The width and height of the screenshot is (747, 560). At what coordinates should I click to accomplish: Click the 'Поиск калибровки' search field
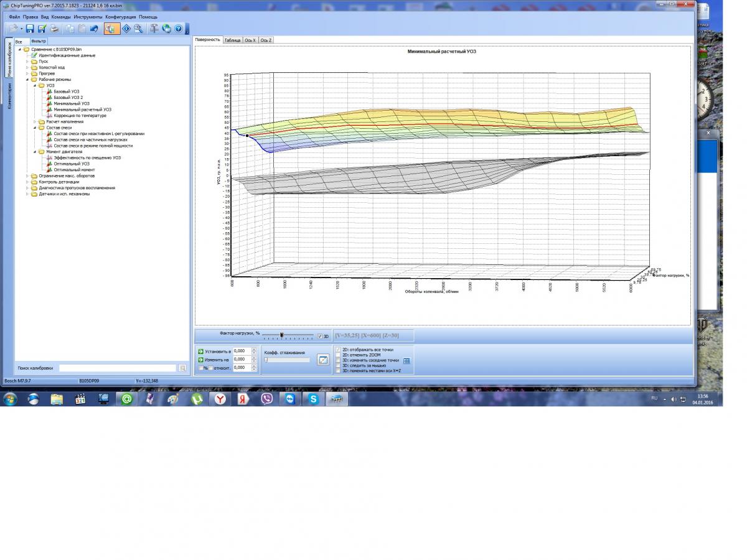point(118,368)
